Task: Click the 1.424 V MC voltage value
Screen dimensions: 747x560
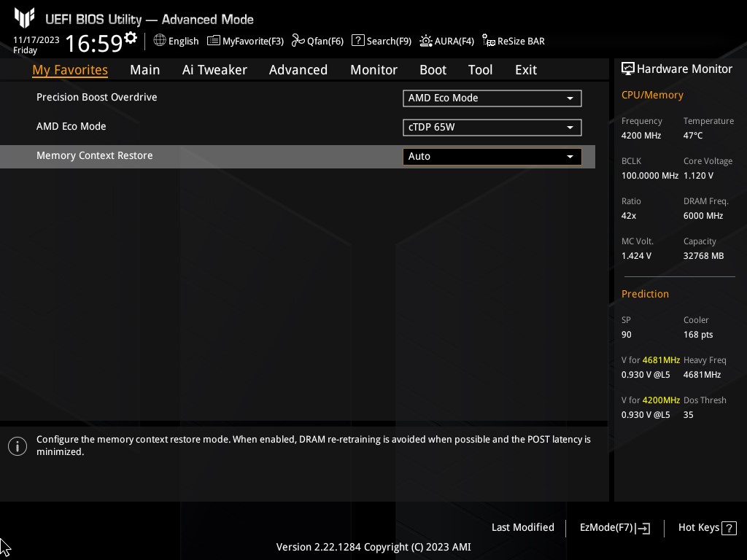Action: pyautogui.click(x=636, y=256)
